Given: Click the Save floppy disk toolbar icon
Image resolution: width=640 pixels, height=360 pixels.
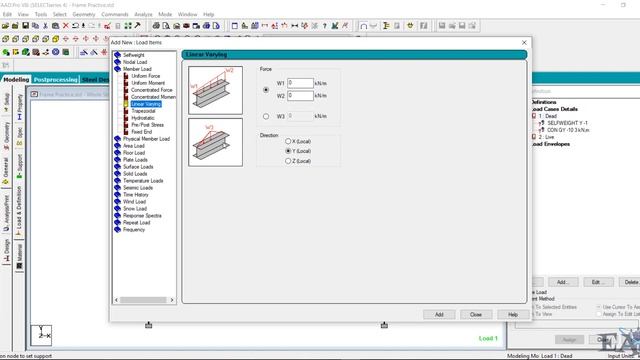Looking at the screenshot, I should (25, 26).
